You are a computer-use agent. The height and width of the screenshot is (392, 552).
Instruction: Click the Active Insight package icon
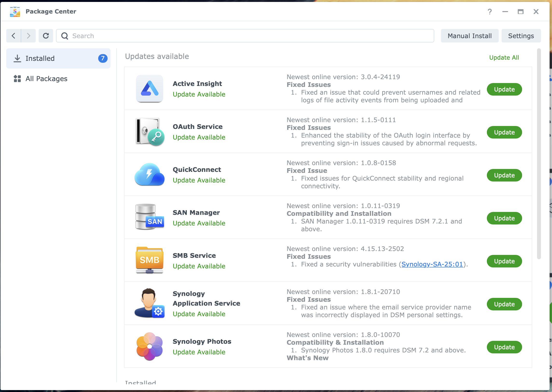[x=149, y=88]
